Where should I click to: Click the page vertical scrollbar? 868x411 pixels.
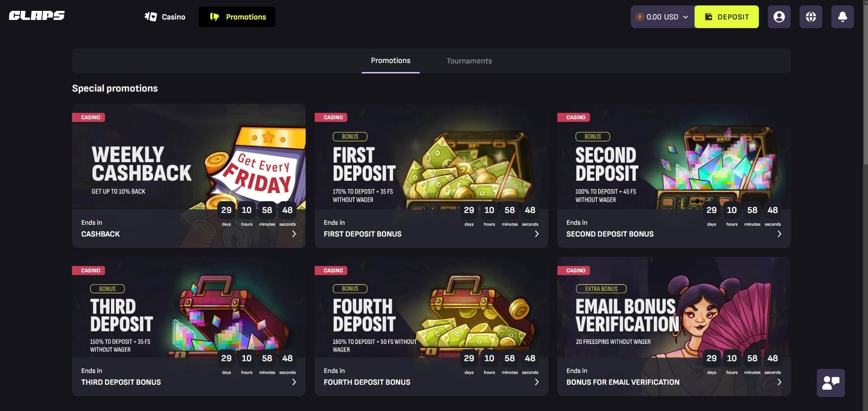pos(865,82)
